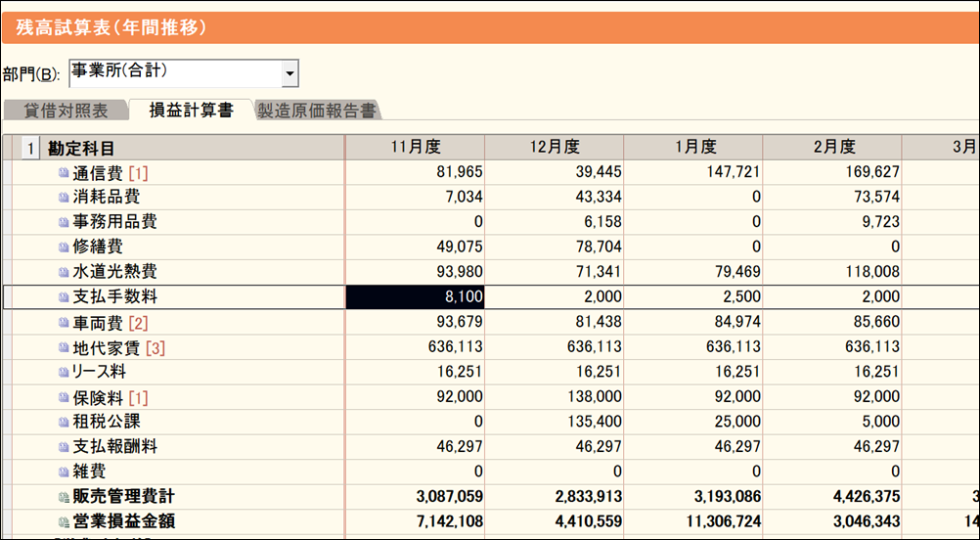The width and height of the screenshot is (980, 540).
Task: Click the level 1 outline button
Action: click(30, 148)
